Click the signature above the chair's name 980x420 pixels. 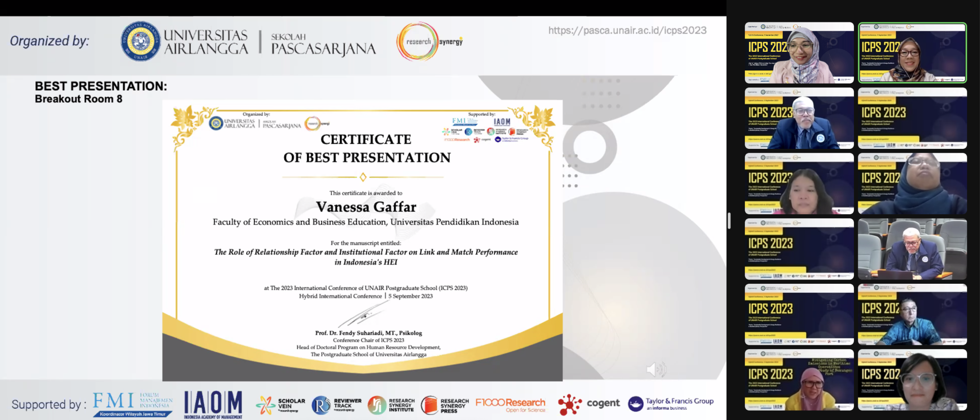(x=363, y=314)
